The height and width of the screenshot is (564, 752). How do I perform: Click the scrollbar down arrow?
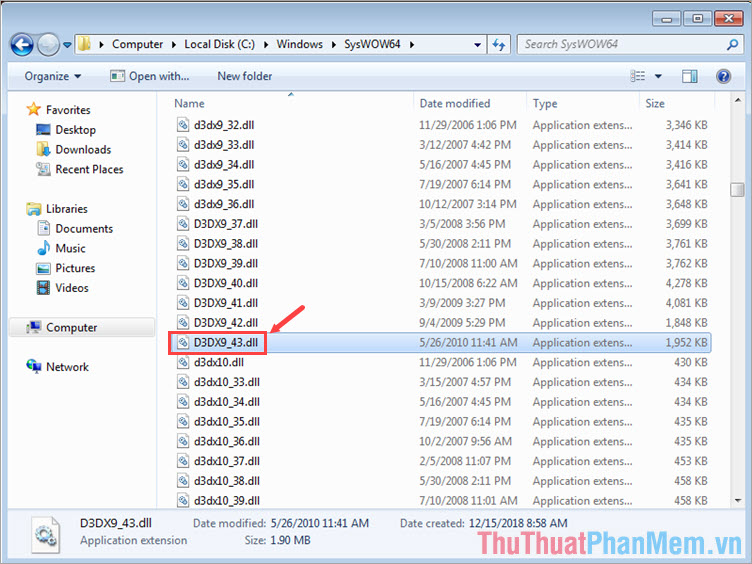coord(737,501)
